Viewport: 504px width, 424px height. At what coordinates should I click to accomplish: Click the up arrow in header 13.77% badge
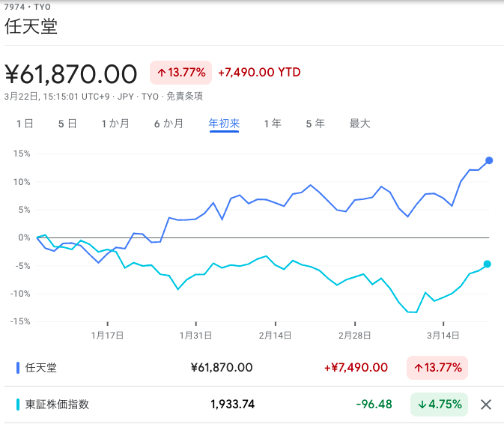click(x=162, y=73)
